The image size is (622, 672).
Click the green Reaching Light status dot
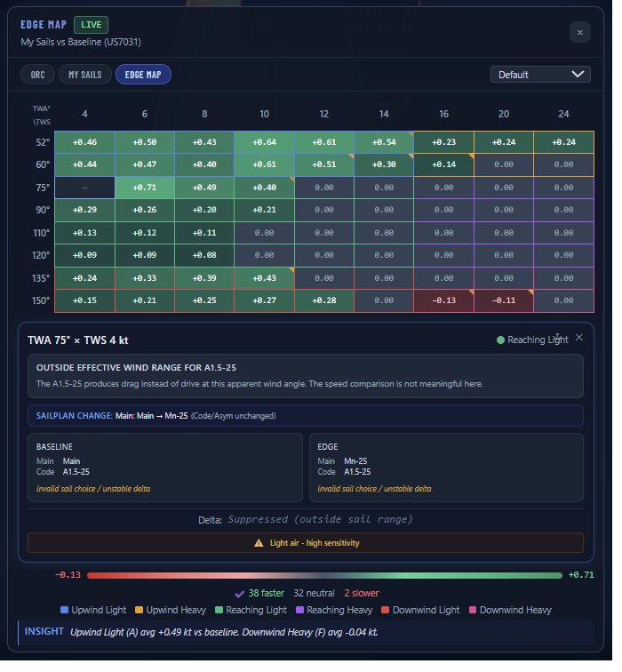pos(501,340)
